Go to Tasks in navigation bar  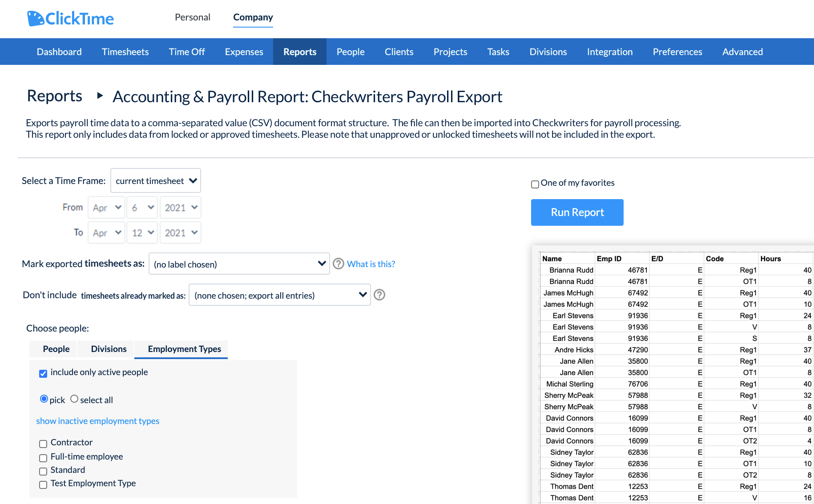[498, 52]
